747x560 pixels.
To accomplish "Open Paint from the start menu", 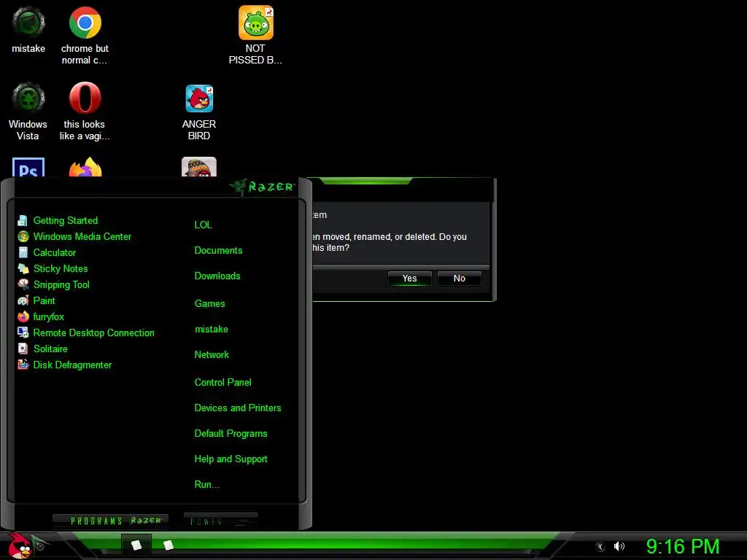I will (x=36, y=300).
